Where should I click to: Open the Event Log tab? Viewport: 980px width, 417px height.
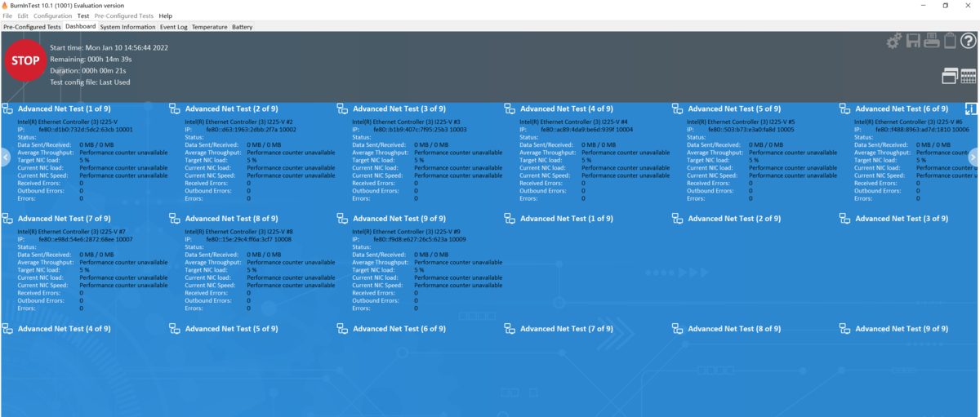(x=173, y=27)
